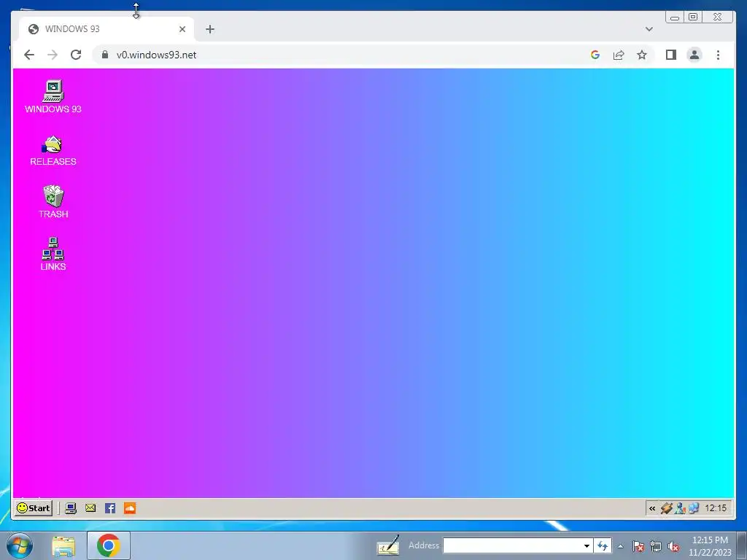View site information via the lock icon
Image resolution: width=747 pixels, height=560 pixels.
[105, 55]
